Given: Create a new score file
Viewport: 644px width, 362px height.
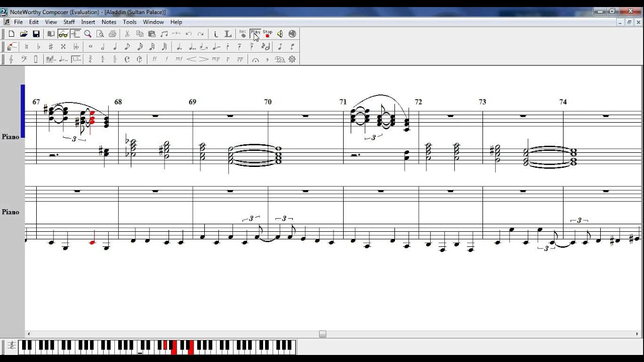Looking at the screenshot, I should pos(11,34).
